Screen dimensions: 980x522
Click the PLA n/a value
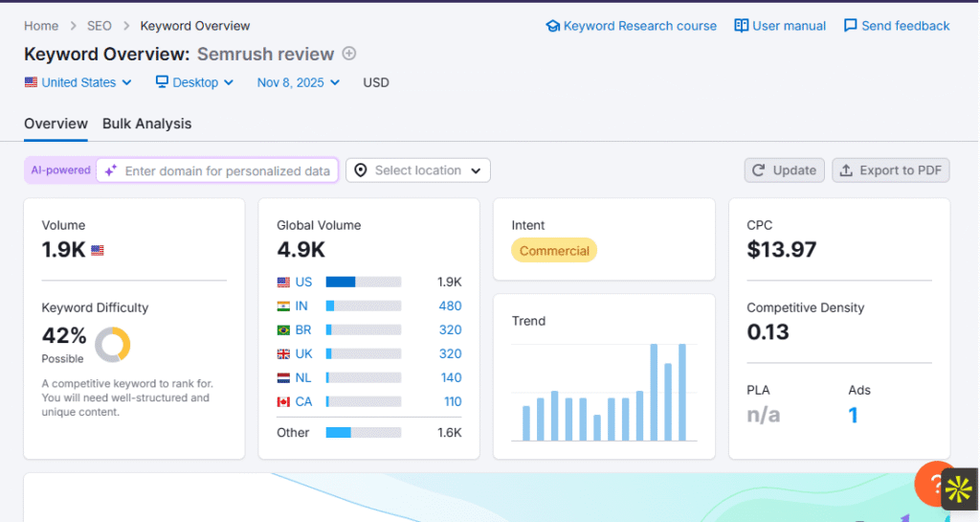click(763, 415)
